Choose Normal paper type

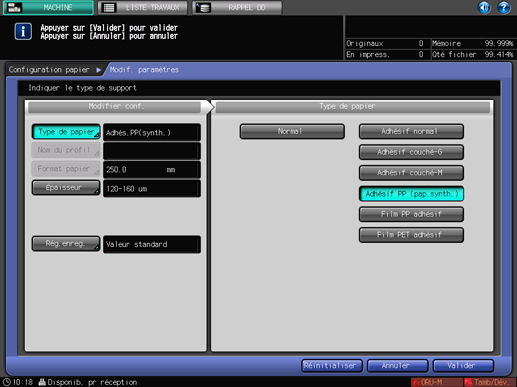click(x=292, y=131)
